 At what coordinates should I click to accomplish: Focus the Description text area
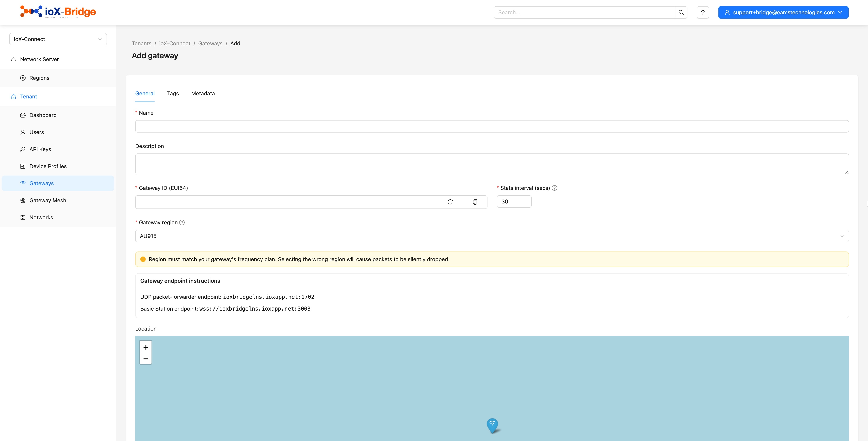tap(492, 164)
